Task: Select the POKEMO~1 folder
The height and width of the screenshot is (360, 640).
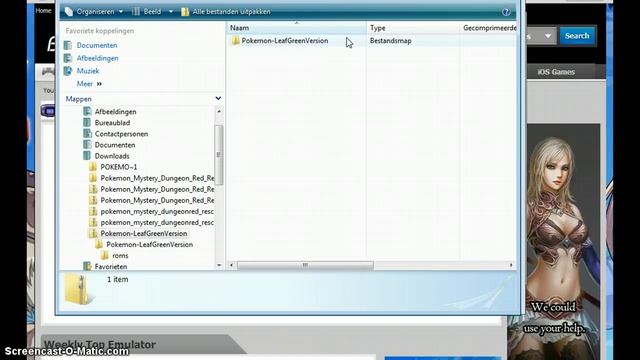Action: pos(119,167)
